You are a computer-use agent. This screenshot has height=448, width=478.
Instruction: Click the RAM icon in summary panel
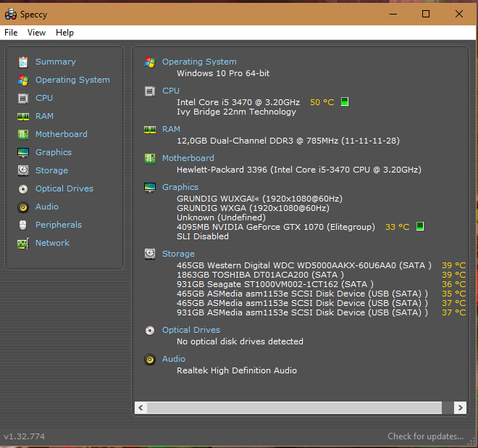pyautogui.click(x=150, y=129)
